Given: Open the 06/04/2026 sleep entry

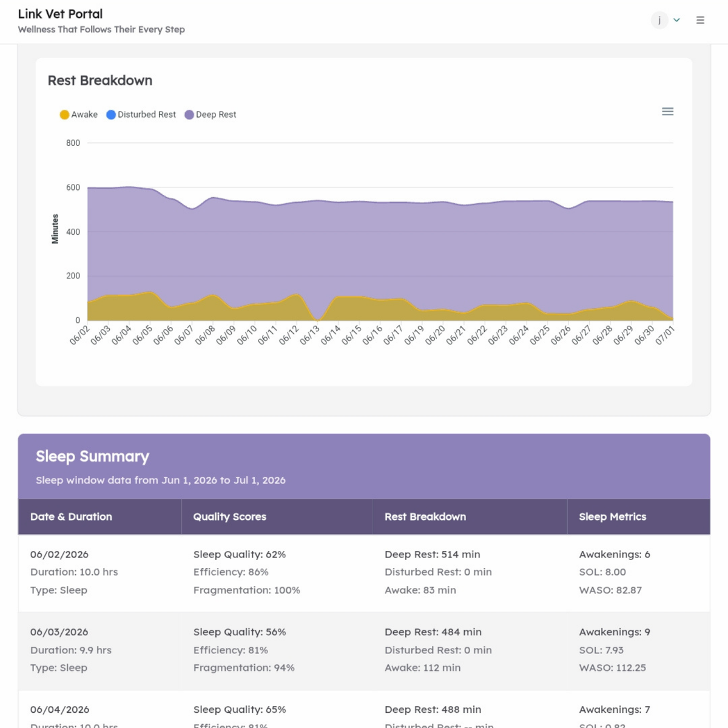Looking at the screenshot, I should (364, 709).
